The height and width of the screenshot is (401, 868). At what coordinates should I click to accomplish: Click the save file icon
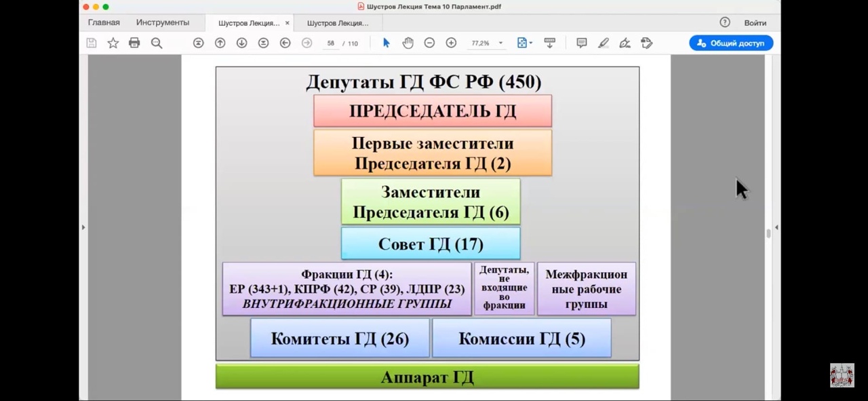[92, 43]
